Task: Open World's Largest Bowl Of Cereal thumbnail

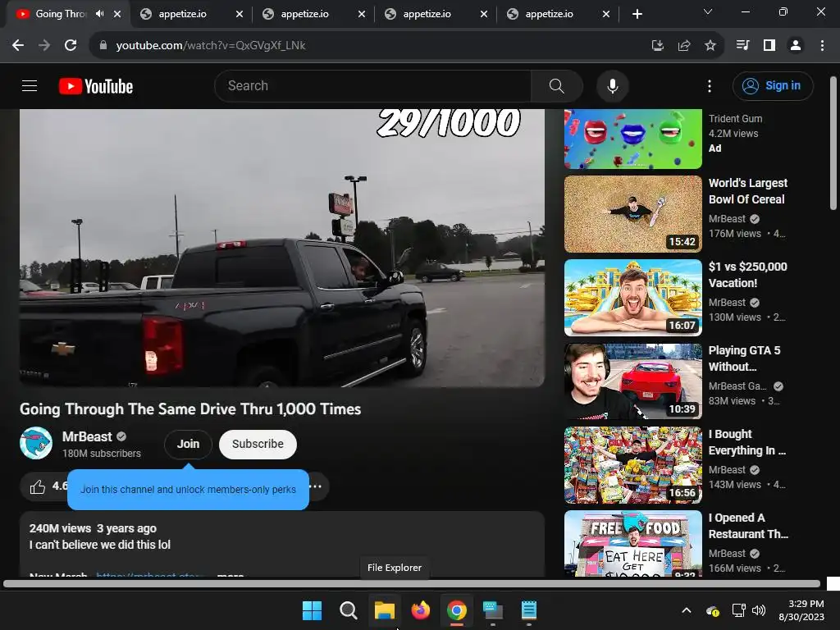Action: coord(632,214)
